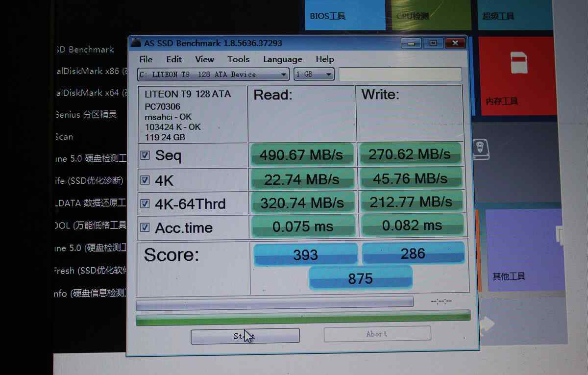Open the BIOS工具 tile in the background
588x375 pixels.
coord(344,16)
